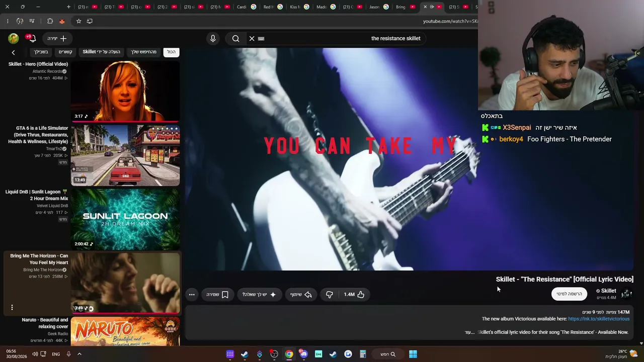
Task: Open the Skillet channel name link
Action: click(608, 291)
